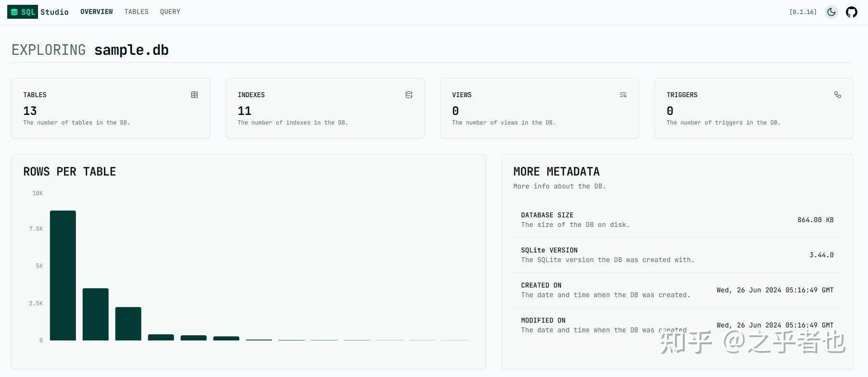Toggle dark mode with moon icon

tap(831, 12)
